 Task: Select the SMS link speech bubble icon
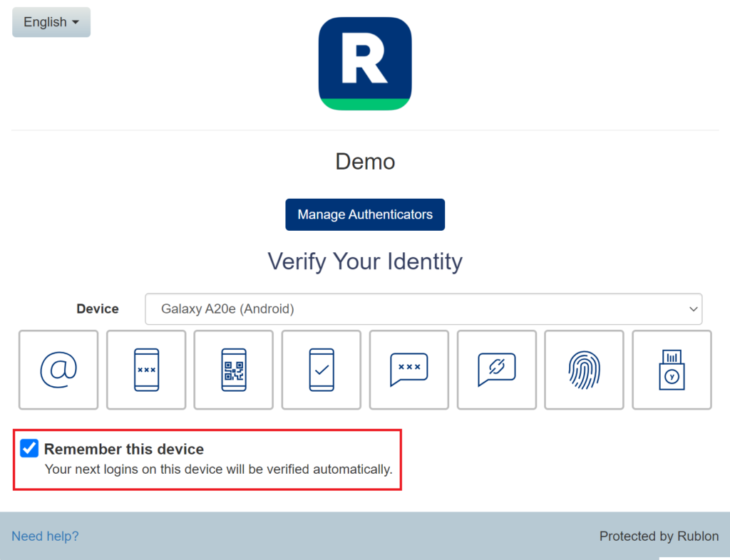click(x=496, y=370)
